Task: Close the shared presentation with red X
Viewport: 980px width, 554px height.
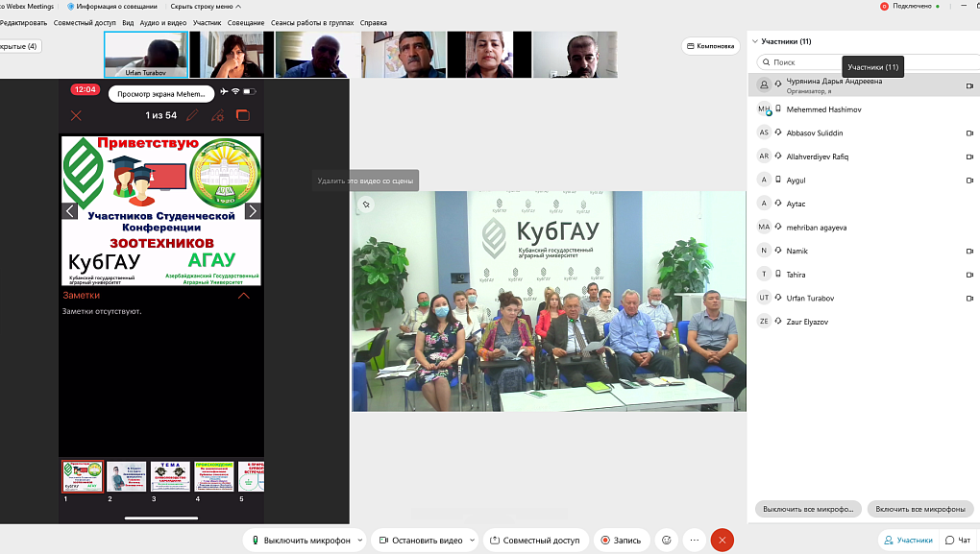Action: pyautogui.click(x=76, y=115)
